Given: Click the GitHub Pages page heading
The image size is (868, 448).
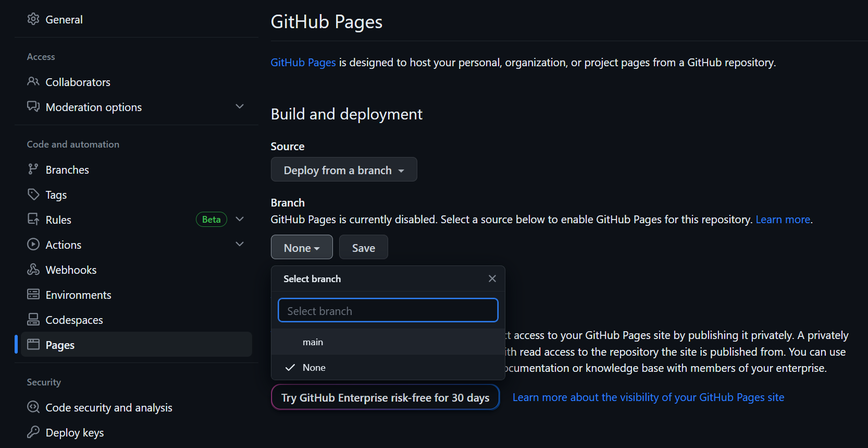Looking at the screenshot, I should pos(327,22).
